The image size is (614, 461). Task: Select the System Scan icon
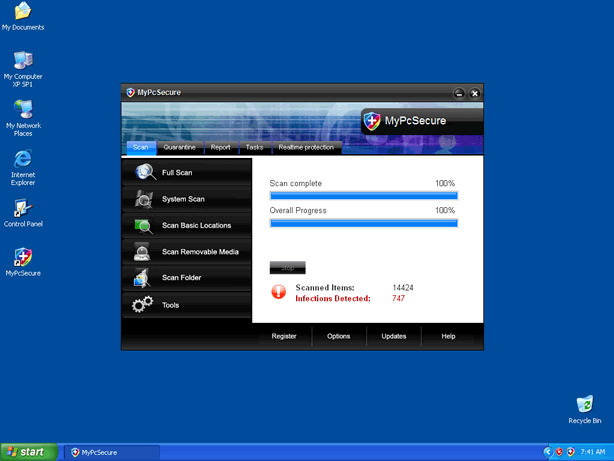pyautogui.click(x=143, y=199)
